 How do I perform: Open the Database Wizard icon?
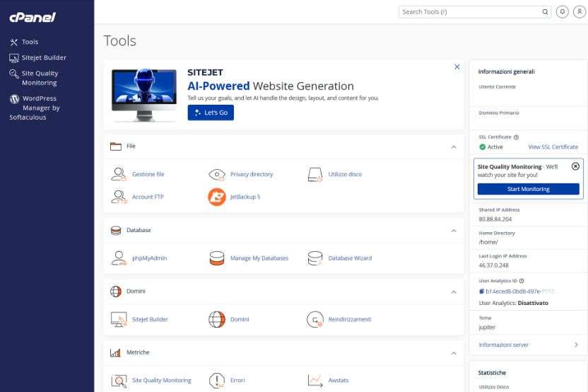pyautogui.click(x=315, y=258)
